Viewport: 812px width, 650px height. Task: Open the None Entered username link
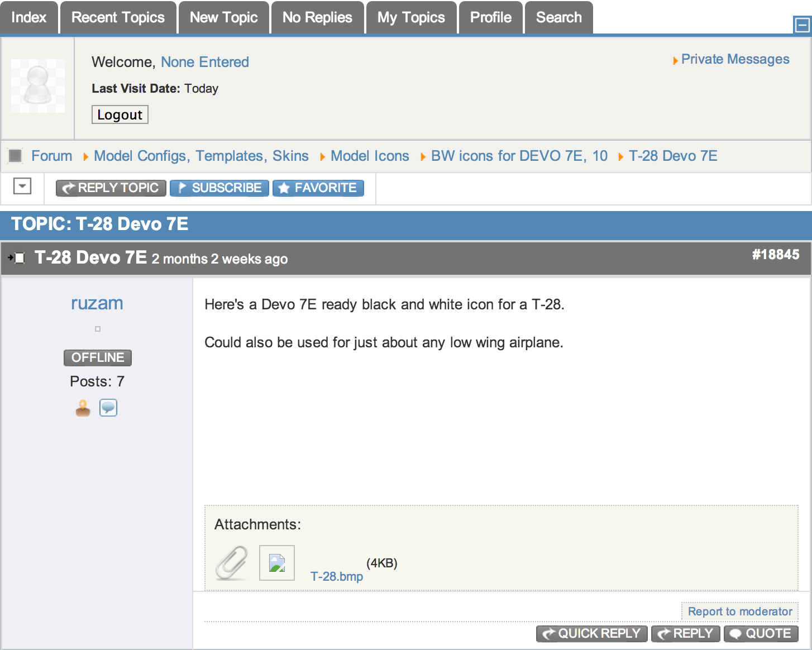(x=205, y=62)
